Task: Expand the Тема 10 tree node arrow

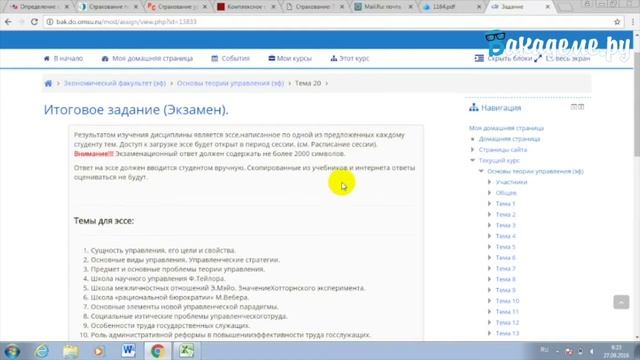Action: point(489,301)
